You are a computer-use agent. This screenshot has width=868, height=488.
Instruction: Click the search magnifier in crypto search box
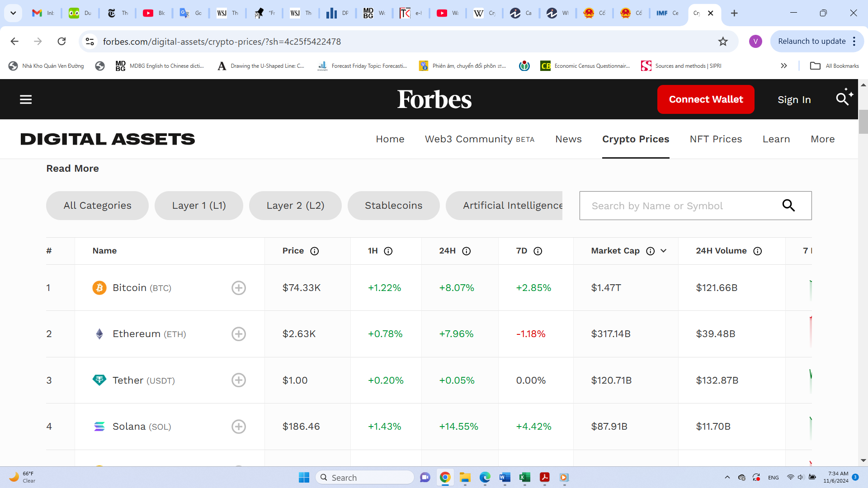[788, 206]
